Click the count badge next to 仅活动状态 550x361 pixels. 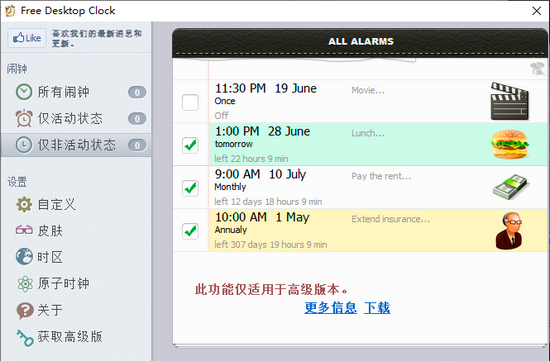pyautogui.click(x=137, y=119)
